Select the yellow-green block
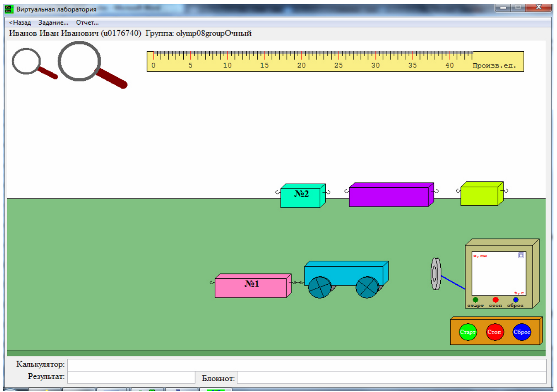Viewport: 557px width, 392px height. [x=482, y=194]
